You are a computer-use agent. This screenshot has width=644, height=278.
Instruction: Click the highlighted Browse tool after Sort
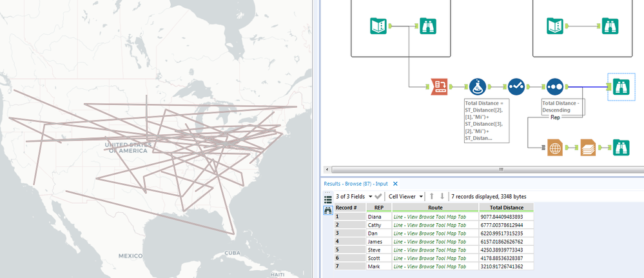(x=621, y=87)
